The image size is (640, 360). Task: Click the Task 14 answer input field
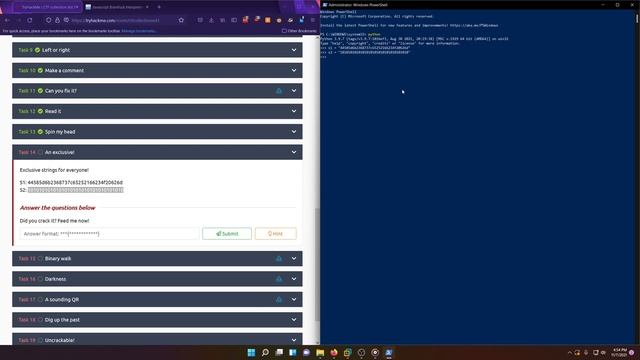[x=109, y=233]
